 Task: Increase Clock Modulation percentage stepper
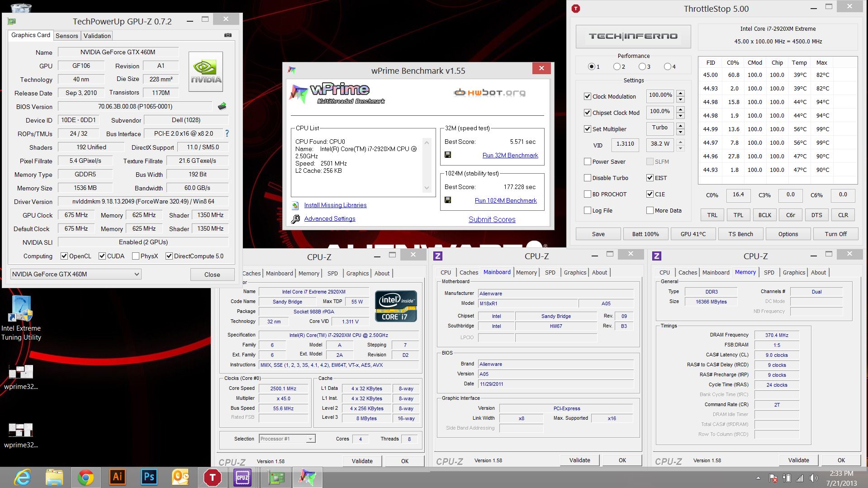[x=680, y=93]
